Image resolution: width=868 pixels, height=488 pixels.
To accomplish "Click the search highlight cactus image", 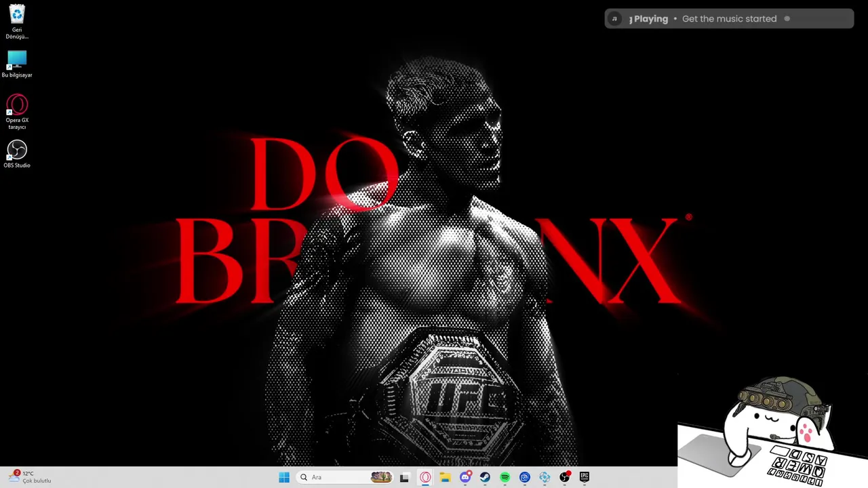I will pos(381,477).
